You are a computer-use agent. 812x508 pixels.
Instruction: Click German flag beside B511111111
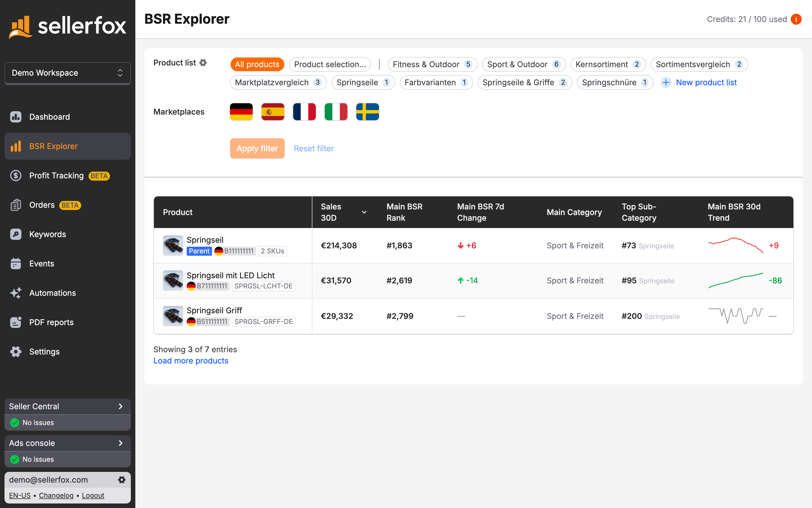(x=191, y=321)
